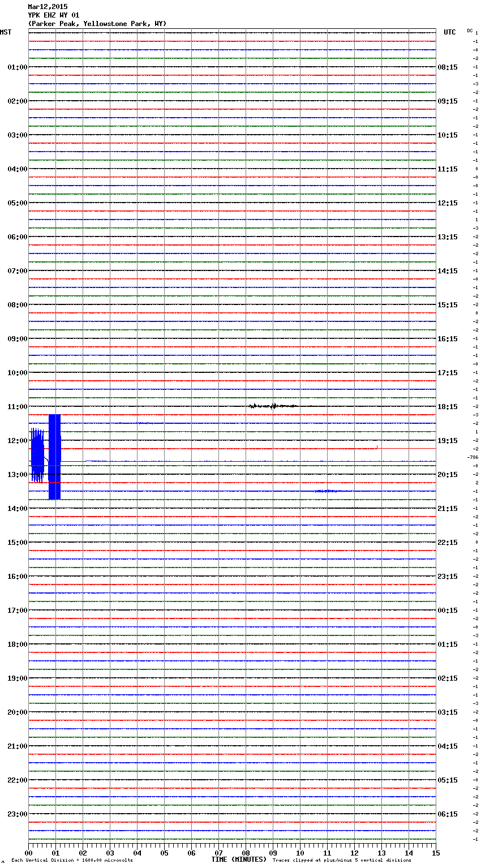This screenshot has width=481, height=868.
Task: Click the -786 DC offset value
Action: (473, 457)
